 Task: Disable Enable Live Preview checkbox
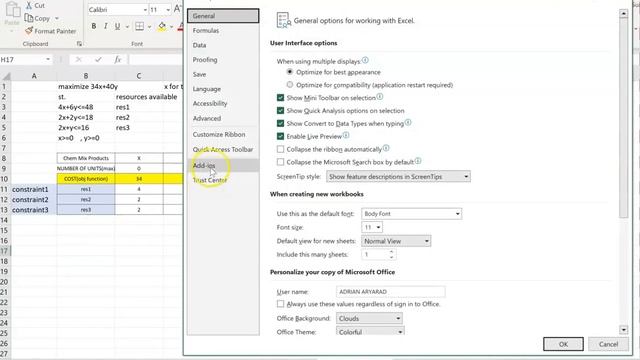(280, 136)
